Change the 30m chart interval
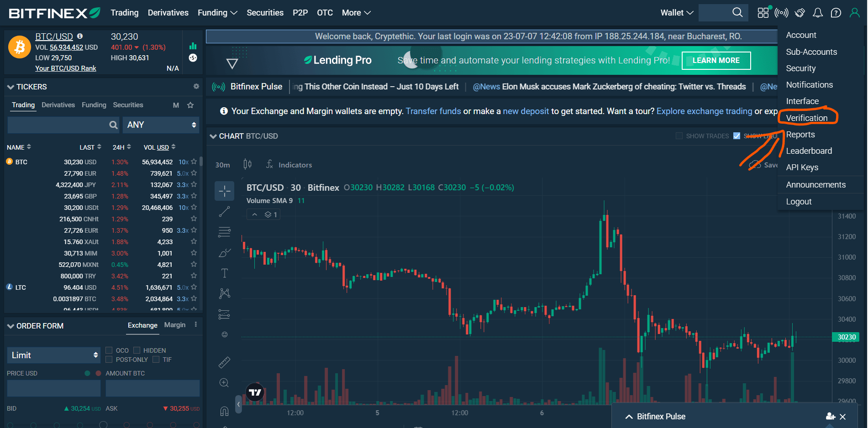The height and width of the screenshot is (428, 868). pyautogui.click(x=222, y=165)
